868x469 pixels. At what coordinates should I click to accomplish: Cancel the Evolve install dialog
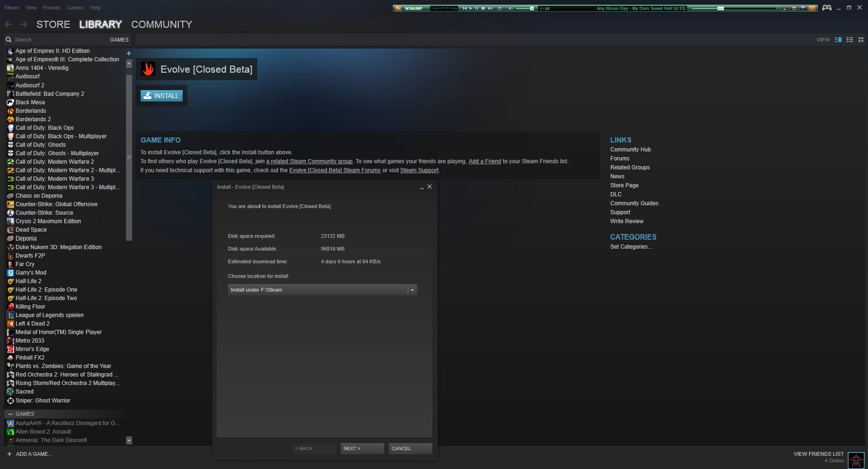pyautogui.click(x=410, y=448)
